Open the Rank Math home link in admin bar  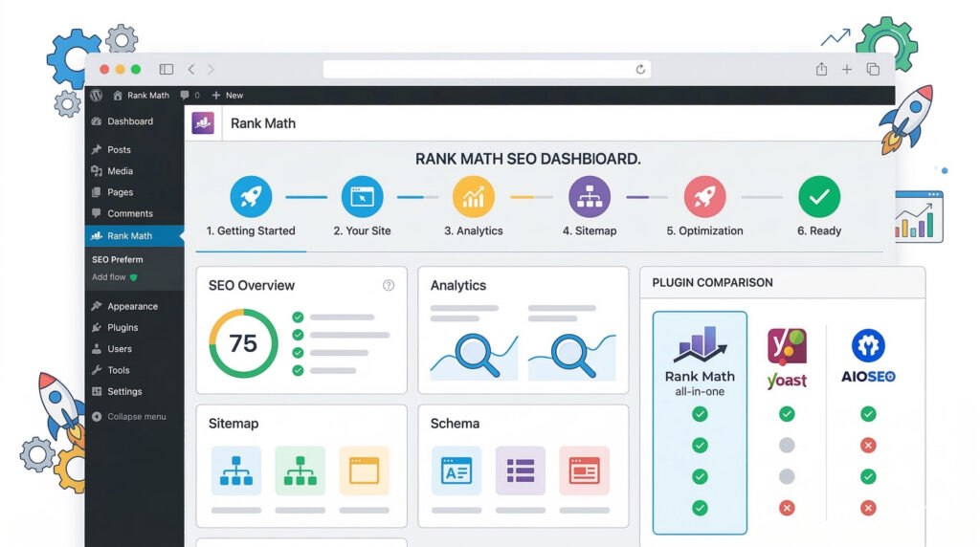[142, 95]
